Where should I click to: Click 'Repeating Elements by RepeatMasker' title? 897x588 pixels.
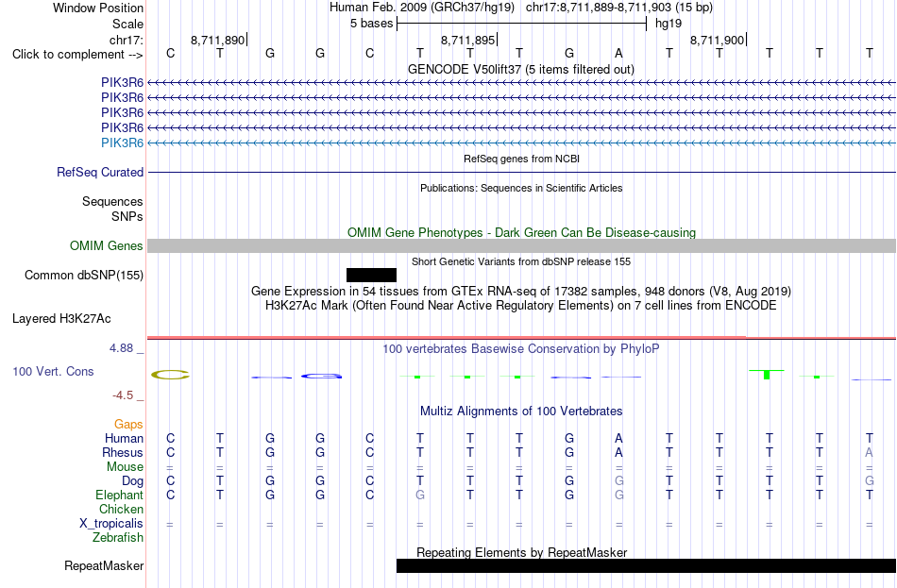point(521,552)
